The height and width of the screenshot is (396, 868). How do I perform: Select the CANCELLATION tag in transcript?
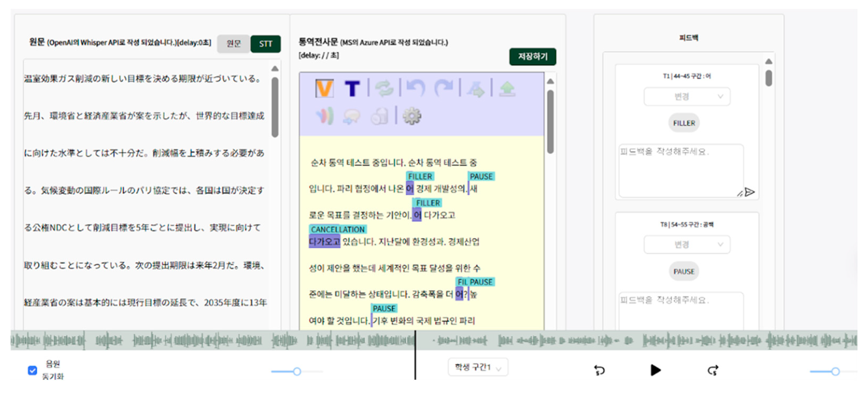tap(338, 229)
